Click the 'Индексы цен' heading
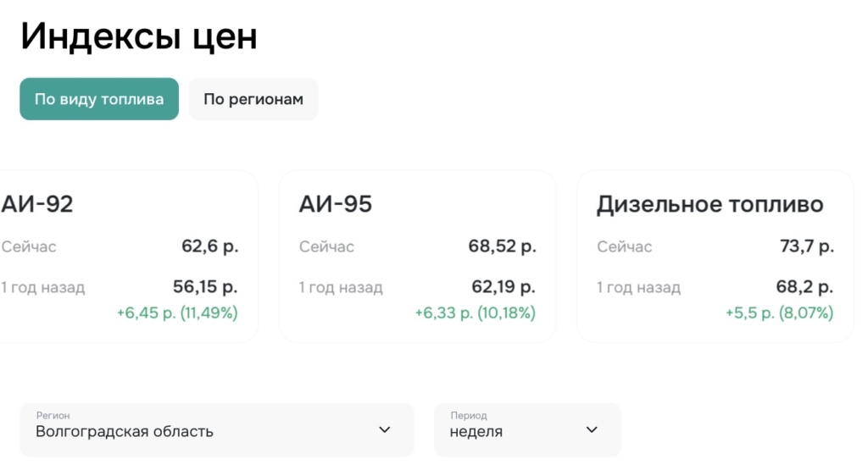The image size is (868, 476). [x=139, y=36]
